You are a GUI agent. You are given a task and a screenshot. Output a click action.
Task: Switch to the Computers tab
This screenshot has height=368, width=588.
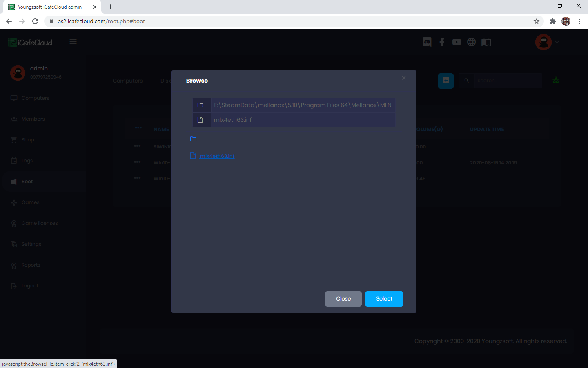tap(127, 81)
